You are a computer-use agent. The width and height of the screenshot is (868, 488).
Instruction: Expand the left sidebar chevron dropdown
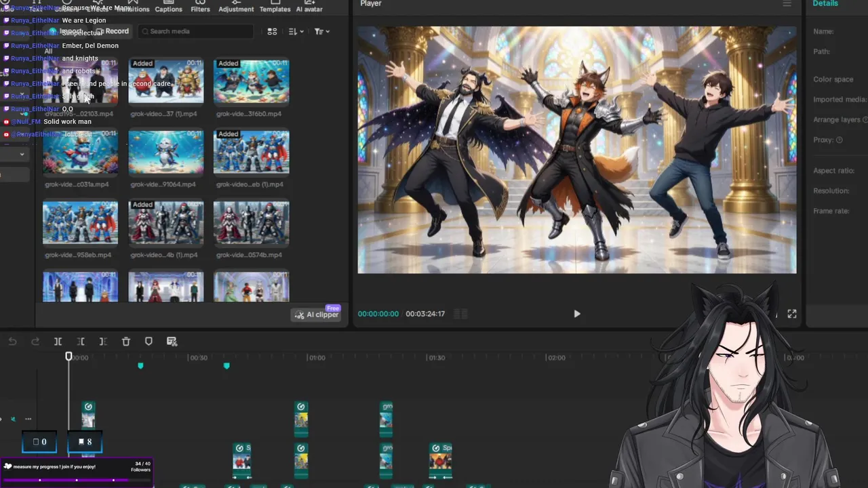point(22,154)
